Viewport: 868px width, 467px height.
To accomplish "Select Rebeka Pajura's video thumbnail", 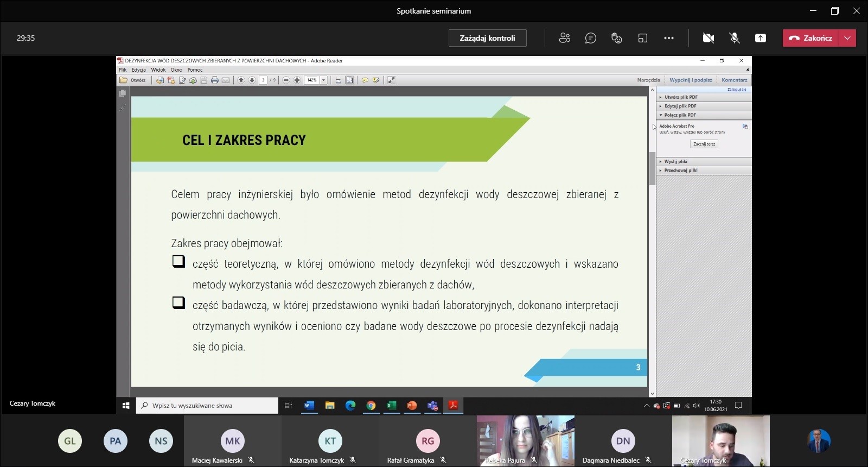I will pos(525,440).
